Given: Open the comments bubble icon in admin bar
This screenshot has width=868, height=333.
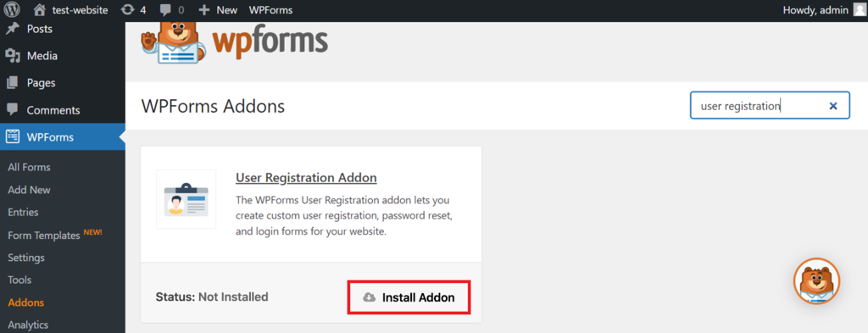Looking at the screenshot, I should pos(165,10).
